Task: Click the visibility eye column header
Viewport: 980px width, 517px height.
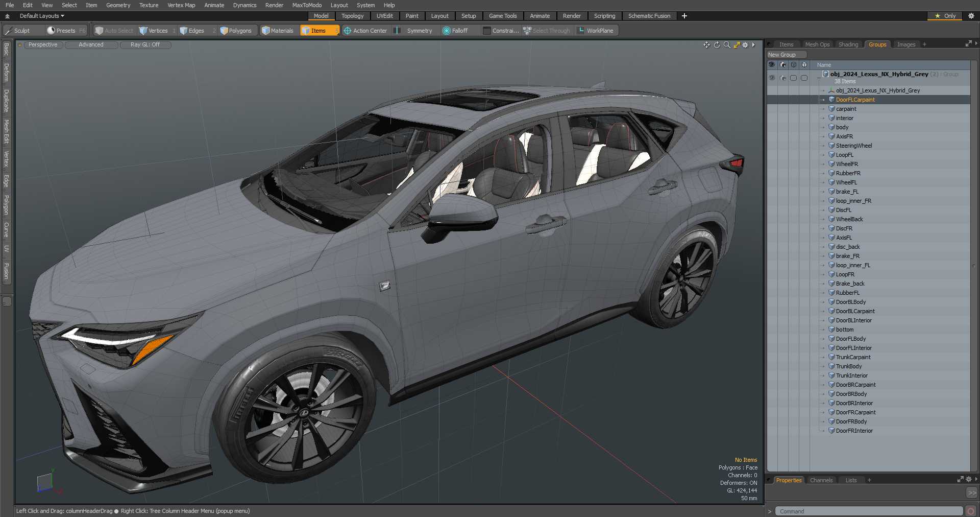Action: pos(772,65)
